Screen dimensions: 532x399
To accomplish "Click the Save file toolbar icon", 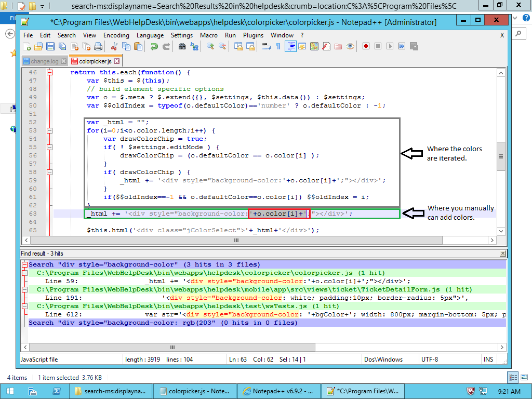I will pos(50,46).
